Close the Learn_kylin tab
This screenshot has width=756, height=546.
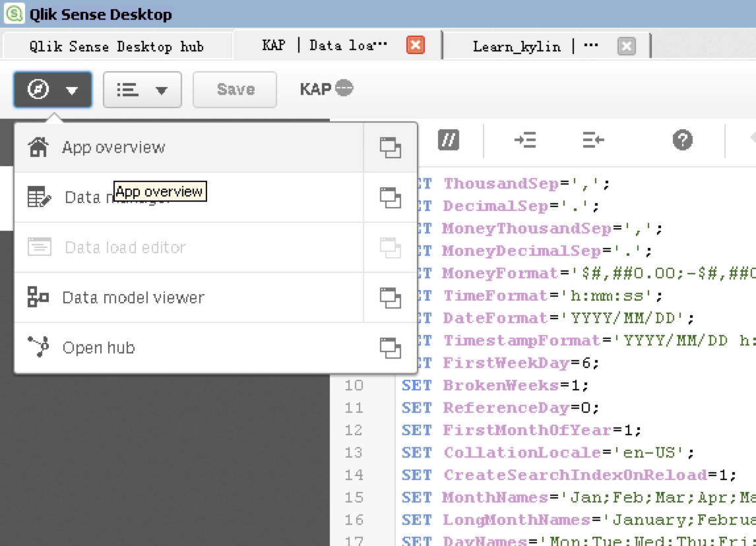tap(626, 46)
